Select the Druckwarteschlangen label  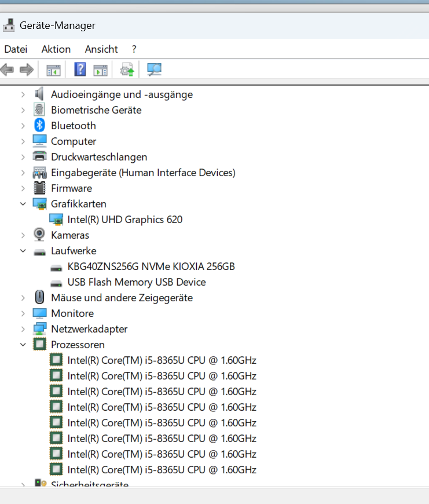(x=99, y=157)
